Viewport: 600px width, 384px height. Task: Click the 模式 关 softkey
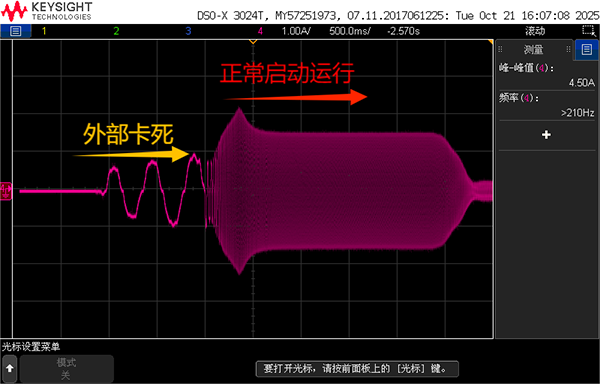pyautogui.click(x=67, y=368)
